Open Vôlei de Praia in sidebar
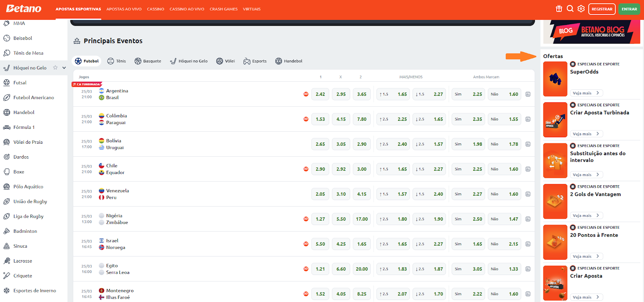This screenshot has height=302, width=644. (28, 142)
